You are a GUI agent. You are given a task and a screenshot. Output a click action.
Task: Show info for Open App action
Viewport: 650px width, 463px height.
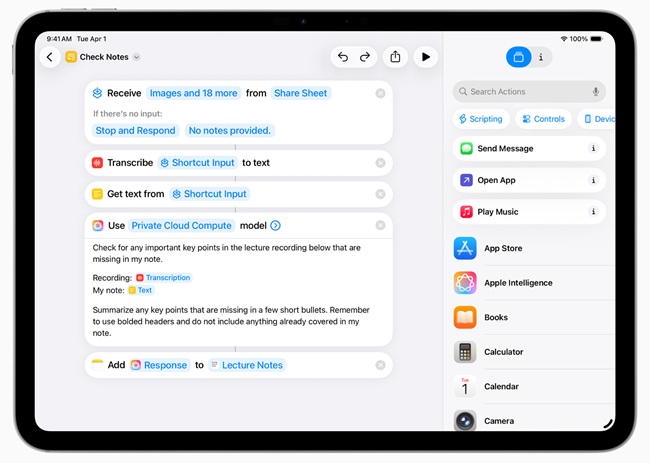click(x=593, y=181)
